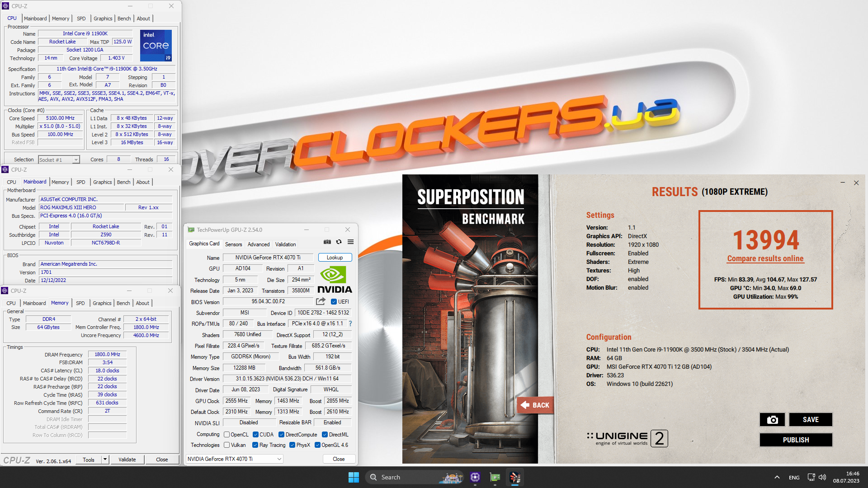Click the BIOS version share/export icon
The height and width of the screenshot is (488, 868).
321,301
